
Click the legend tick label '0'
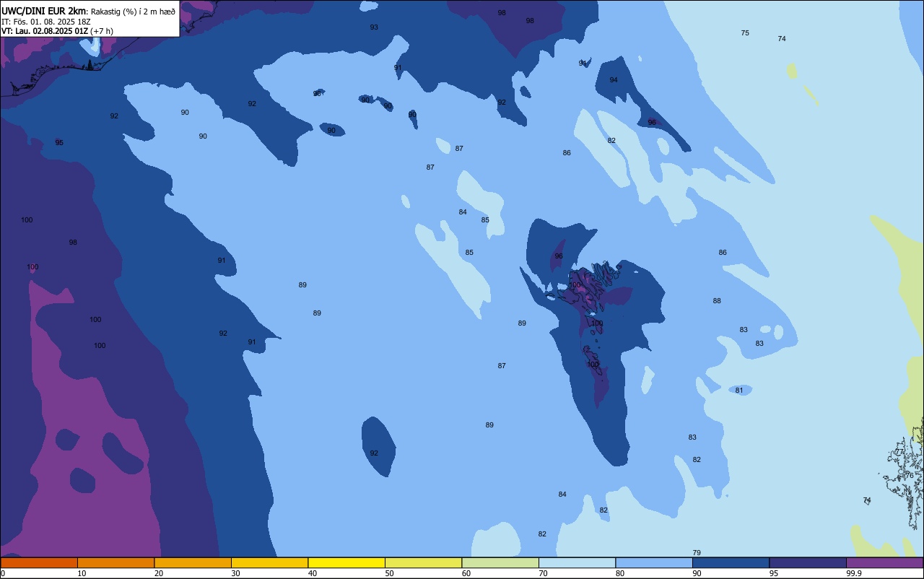tap(3, 573)
